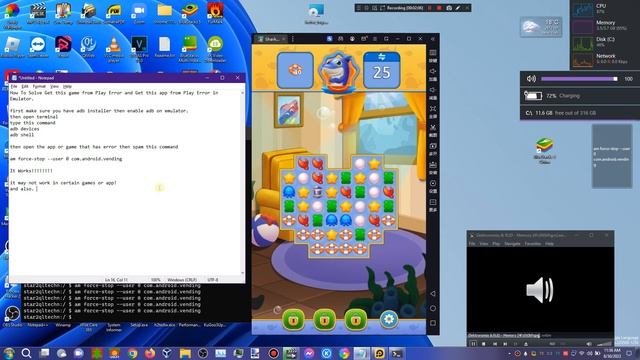The height and width of the screenshot is (360, 640).
Task: Close the emulator game tab
Action: (284, 39)
